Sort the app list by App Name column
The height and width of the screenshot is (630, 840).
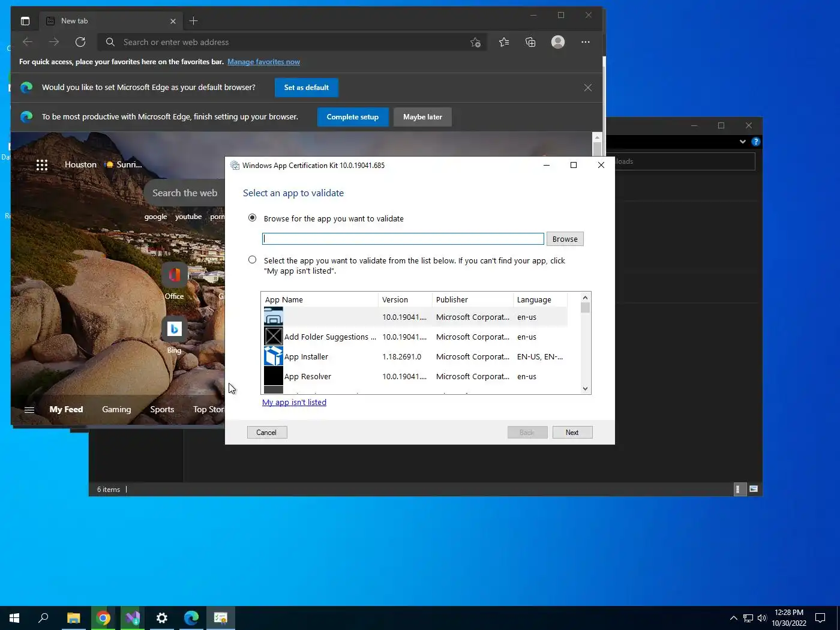point(320,299)
